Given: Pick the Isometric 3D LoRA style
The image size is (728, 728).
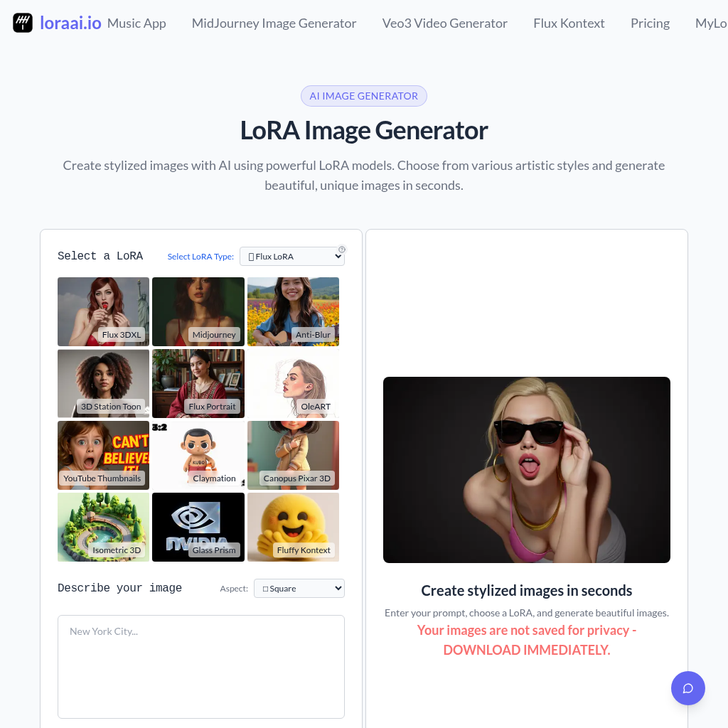Looking at the screenshot, I should tap(104, 527).
